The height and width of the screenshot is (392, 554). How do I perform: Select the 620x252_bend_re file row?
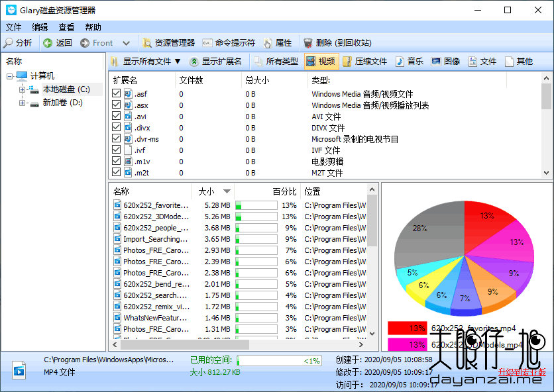(239, 284)
